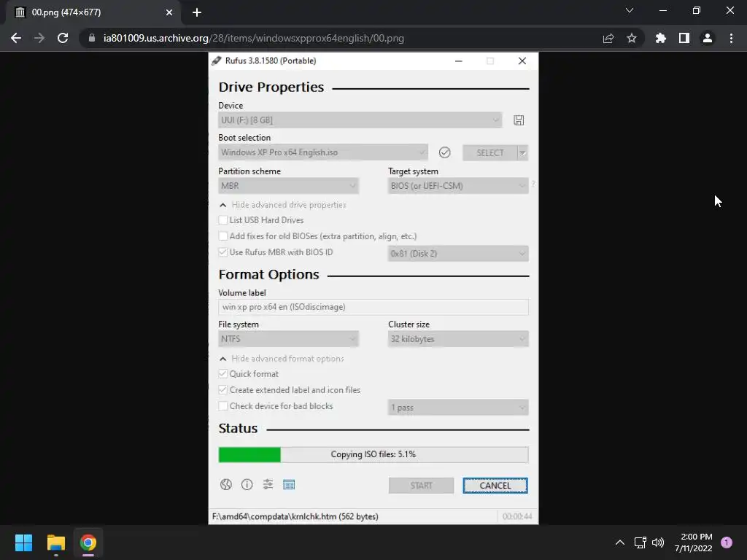Click the tab search chevron in Chrome
Viewport: 747px width, 560px height.
[630, 10]
